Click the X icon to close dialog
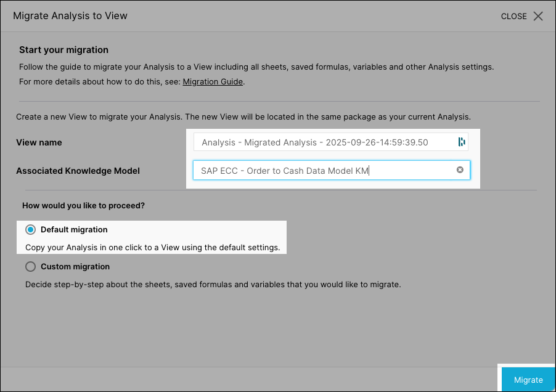Viewport: 556px width, 392px height. [538, 16]
